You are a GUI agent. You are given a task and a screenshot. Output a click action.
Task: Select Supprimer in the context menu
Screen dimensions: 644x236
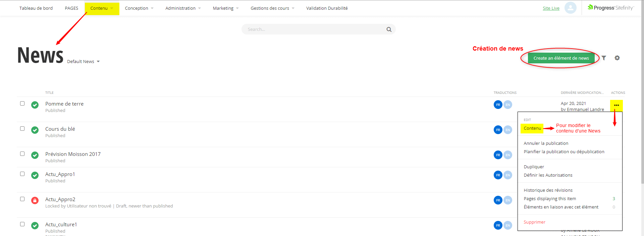(534, 222)
